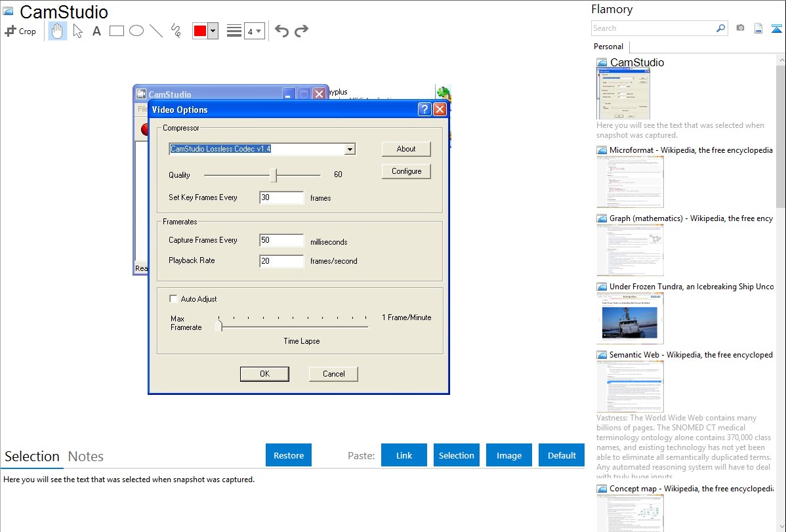Focus the Flamory Search field
This screenshot has width=786, height=532.
click(653, 28)
